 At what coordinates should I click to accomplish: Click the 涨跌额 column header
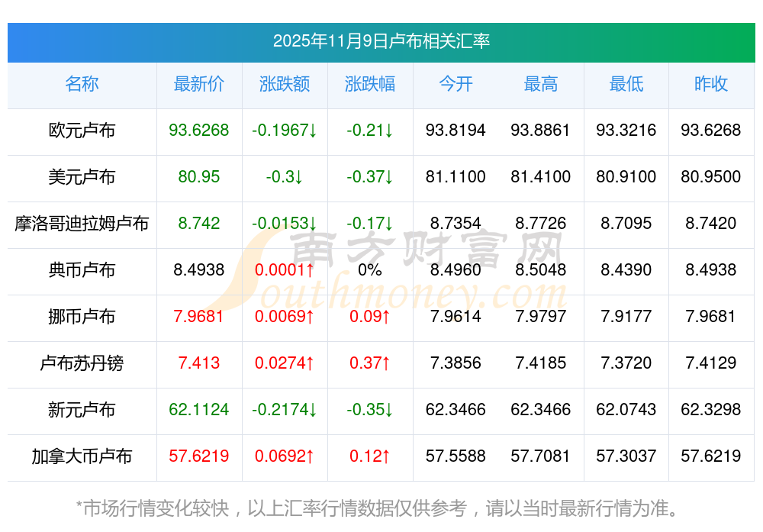284,84
